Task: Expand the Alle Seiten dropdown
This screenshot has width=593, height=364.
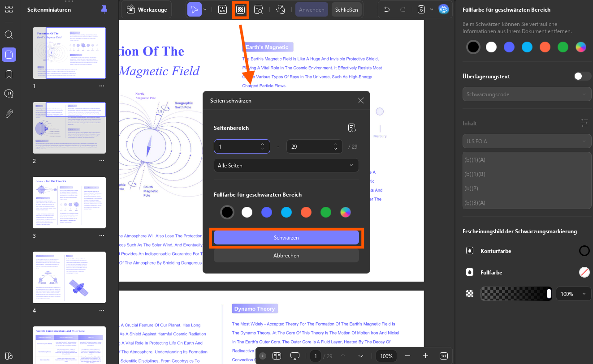Action: coord(286,165)
